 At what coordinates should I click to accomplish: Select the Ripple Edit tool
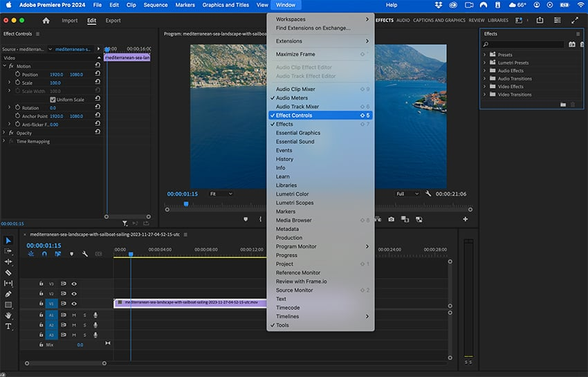click(x=8, y=262)
